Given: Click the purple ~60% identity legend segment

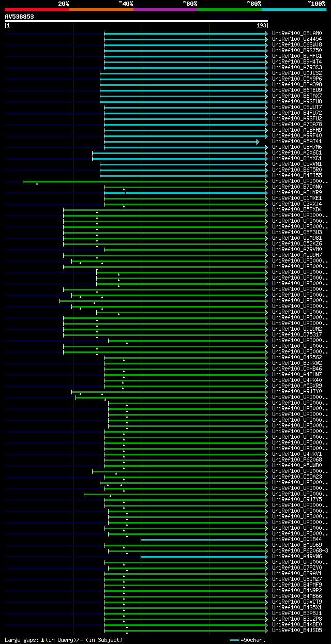Looking at the screenshot, I should coord(165,9).
